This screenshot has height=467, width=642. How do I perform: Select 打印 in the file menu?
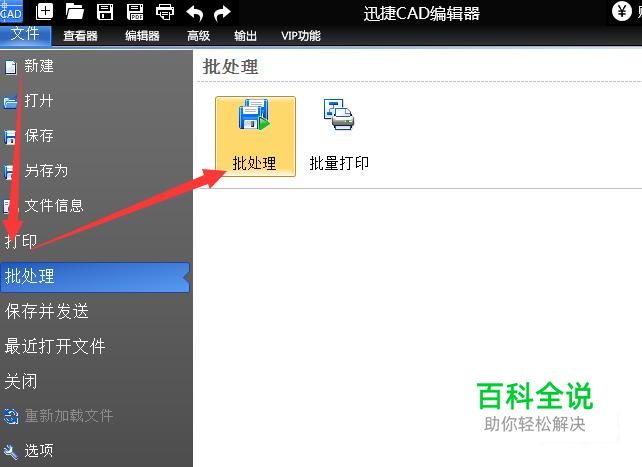pos(21,241)
